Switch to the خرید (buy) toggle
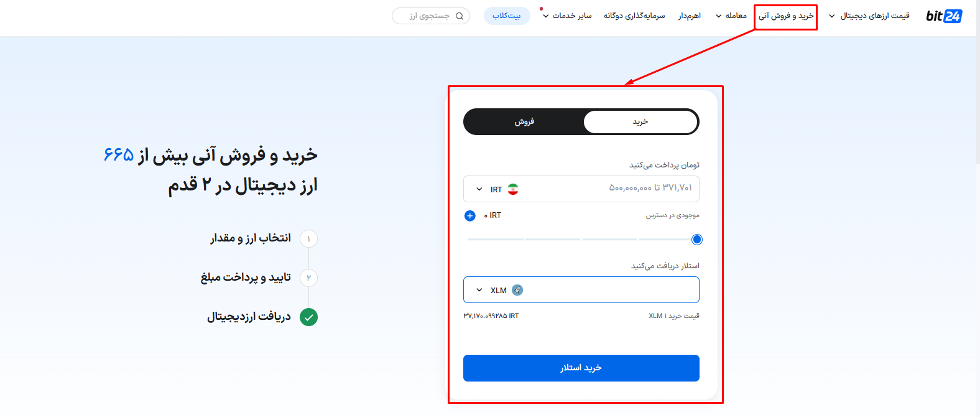Image resolution: width=980 pixels, height=417 pixels. pos(640,122)
